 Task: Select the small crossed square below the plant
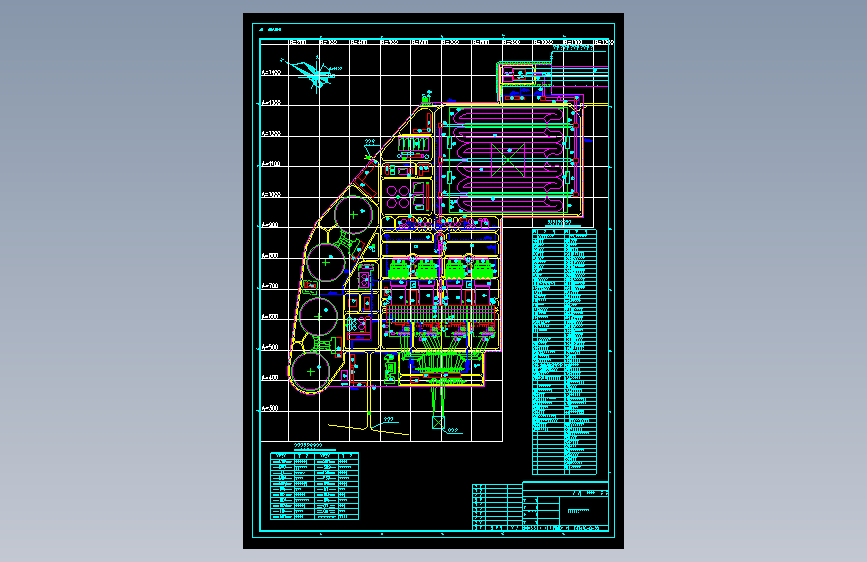[x=438, y=423]
